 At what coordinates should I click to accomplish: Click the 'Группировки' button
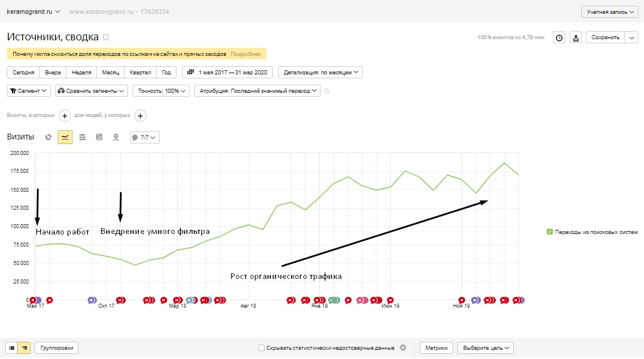click(57, 348)
